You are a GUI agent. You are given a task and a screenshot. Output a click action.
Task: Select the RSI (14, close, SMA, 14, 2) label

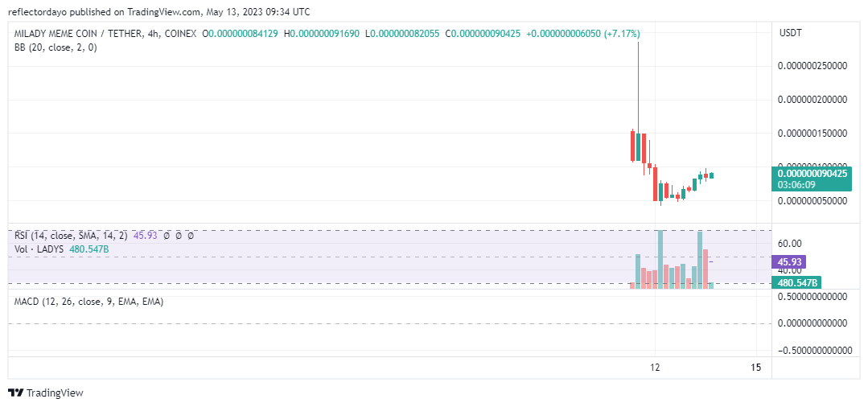point(71,236)
